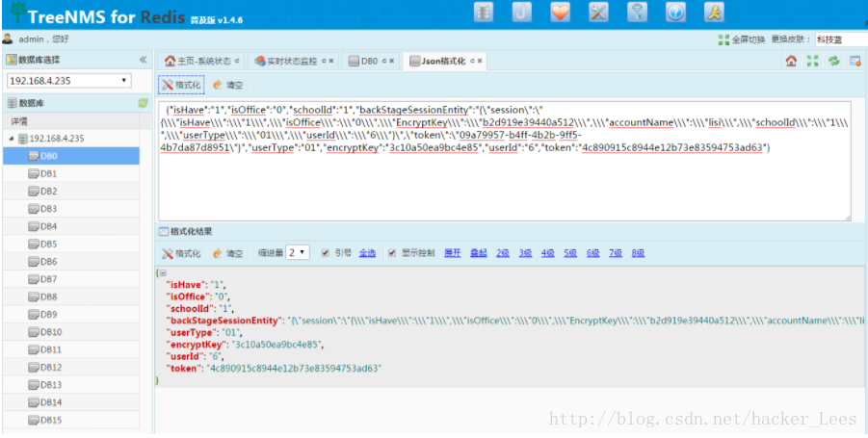Select DB2 in database tree
This screenshot has width=868, height=438.
pos(71,192)
